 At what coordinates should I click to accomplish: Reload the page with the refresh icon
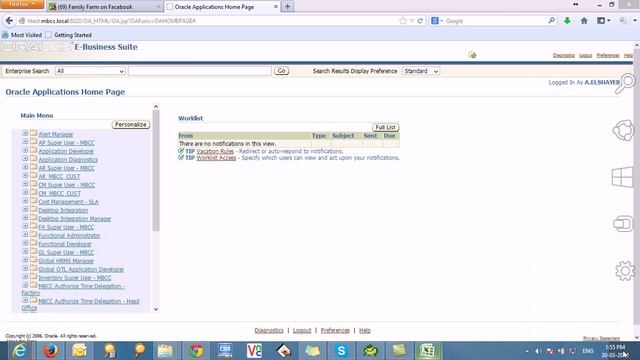point(420,20)
